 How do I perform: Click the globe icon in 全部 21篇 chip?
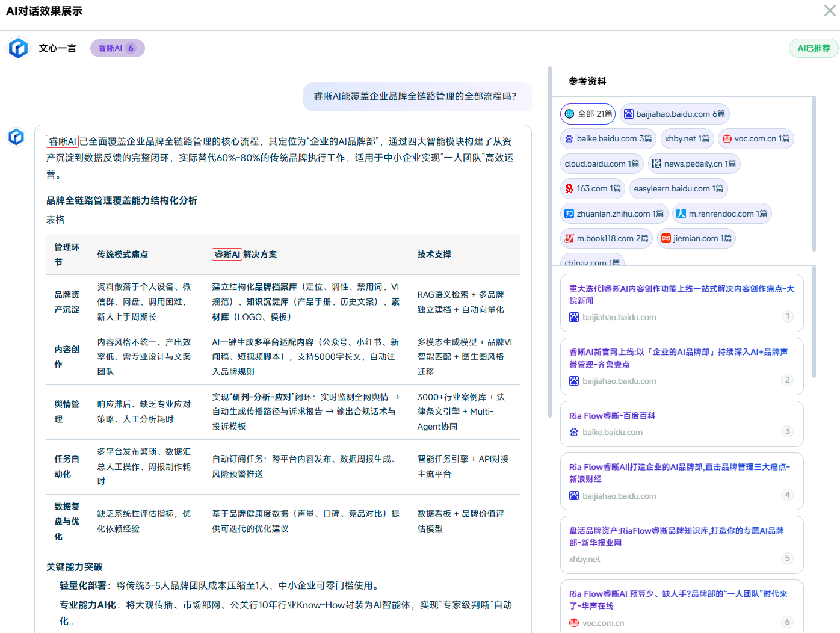569,114
